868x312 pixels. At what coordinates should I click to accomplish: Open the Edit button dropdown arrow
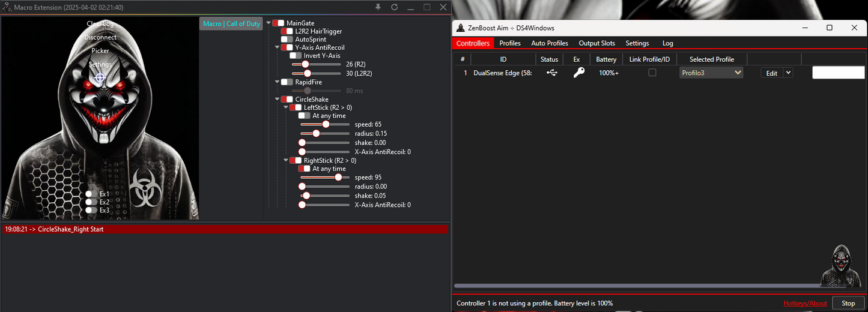tap(788, 73)
